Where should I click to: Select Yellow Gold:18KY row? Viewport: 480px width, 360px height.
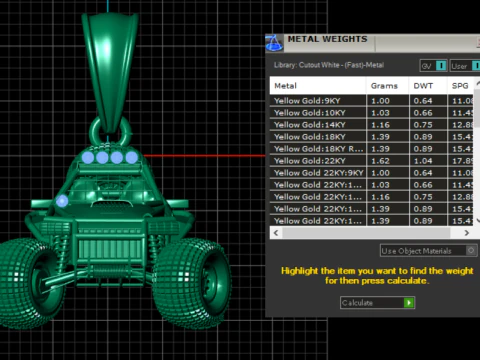pos(372,137)
